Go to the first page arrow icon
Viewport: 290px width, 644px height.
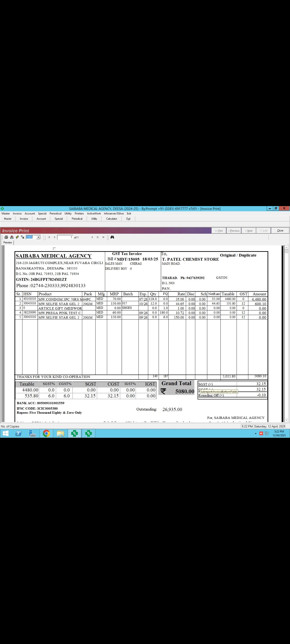49,237
